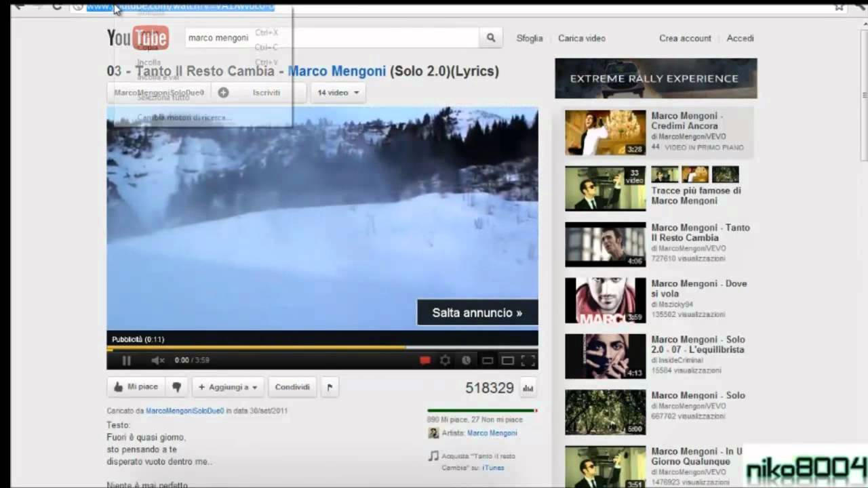Open the Dove si vola video thumbnail
This screenshot has height=488, width=868.
pyautogui.click(x=606, y=300)
